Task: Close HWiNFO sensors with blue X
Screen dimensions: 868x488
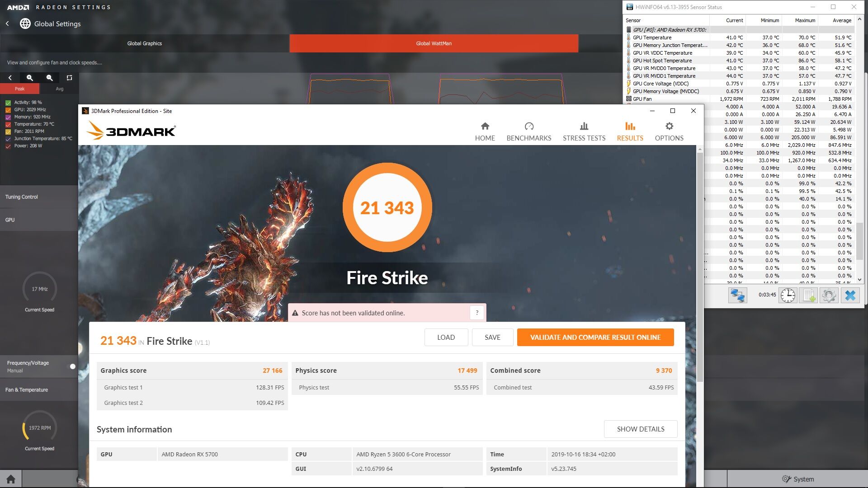Action: (850, 296)
